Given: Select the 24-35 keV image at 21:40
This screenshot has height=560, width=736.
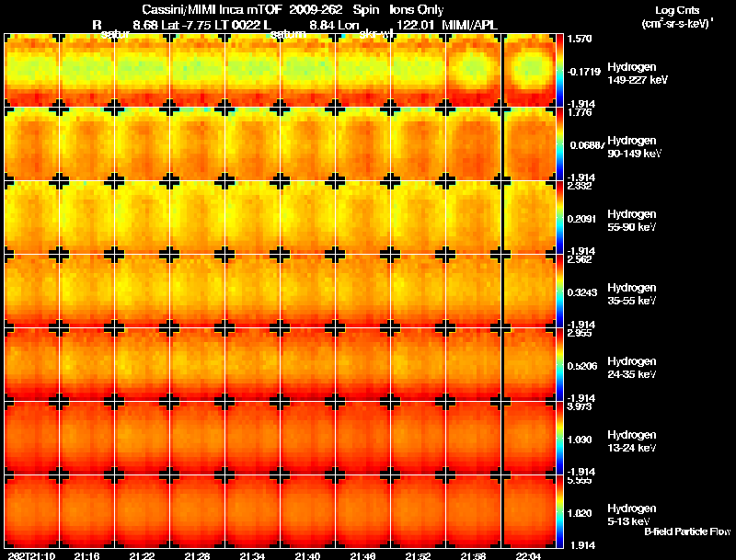Looking at the screenshot, I should [x=308, y=365].
